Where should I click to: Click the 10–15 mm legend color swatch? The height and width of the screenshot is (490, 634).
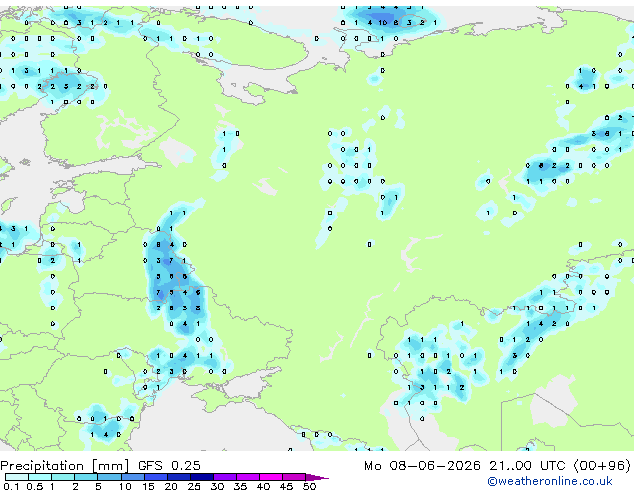132,477
